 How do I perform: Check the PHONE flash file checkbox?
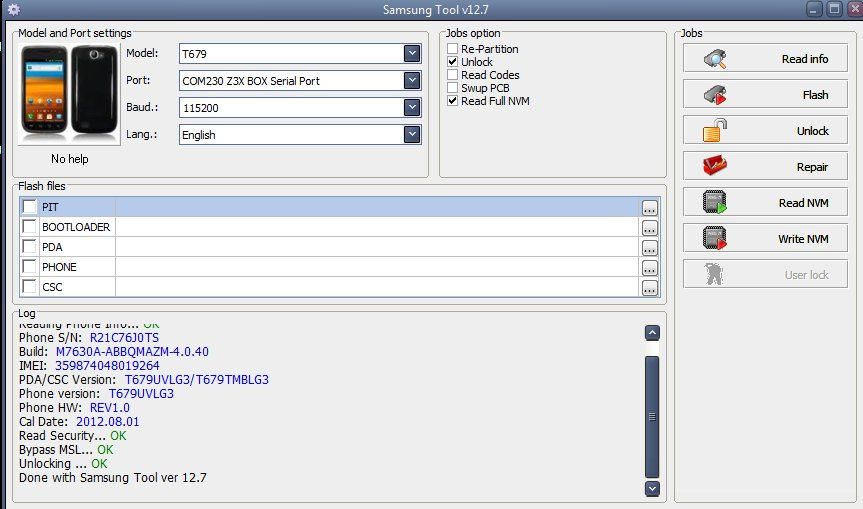(29, 266)
